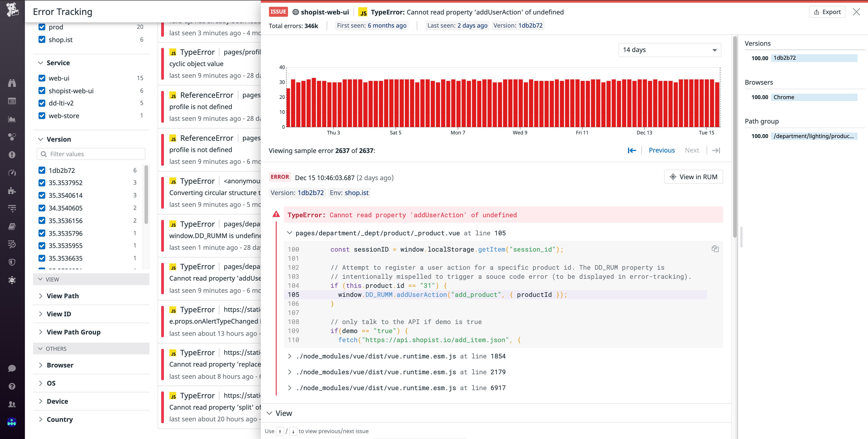
Task: Select the Watchdog binoculars icon in sidebar
Action: [x=12, y=83]
